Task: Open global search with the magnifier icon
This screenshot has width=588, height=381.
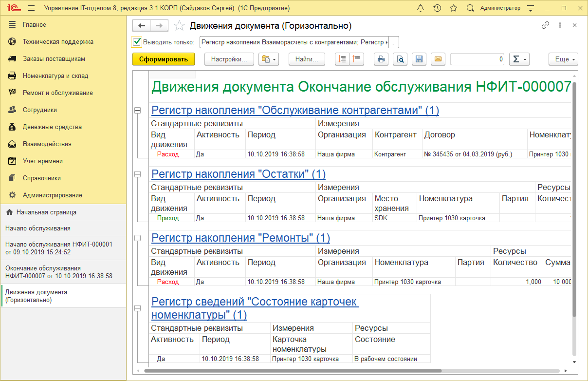Action: [x=470, y=7]
